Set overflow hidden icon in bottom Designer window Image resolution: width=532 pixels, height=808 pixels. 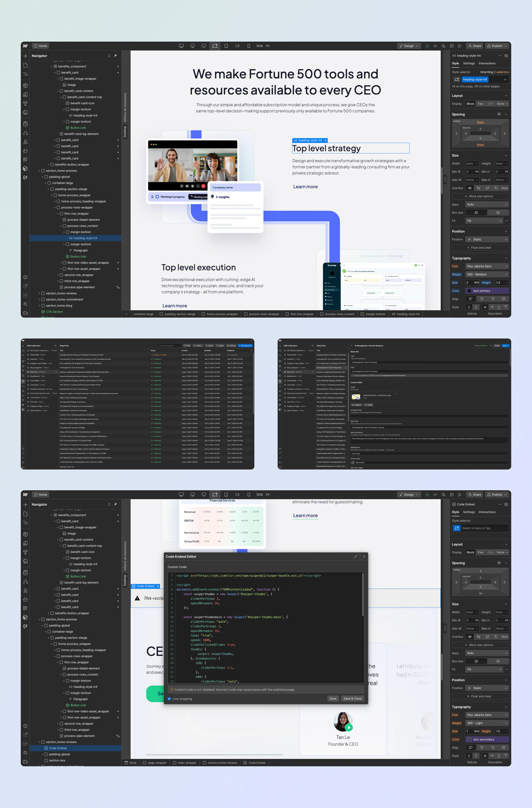coord(479,637)
